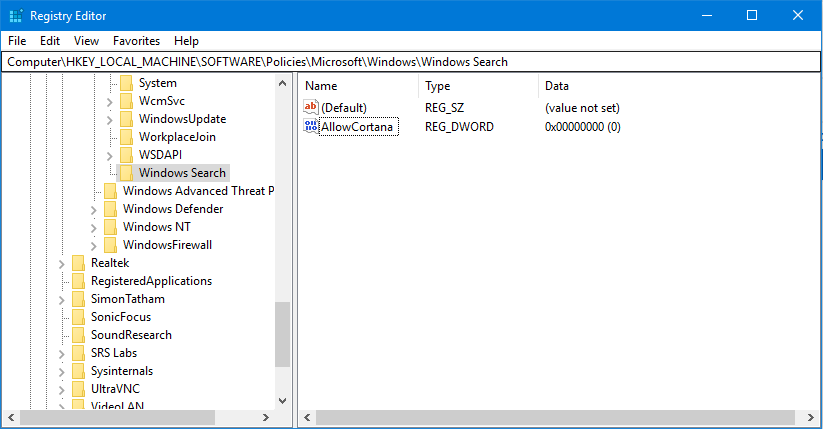Click the AllowCortana DWORD value icon
Screen dimensions: 823x429
(x=311, y=126)
